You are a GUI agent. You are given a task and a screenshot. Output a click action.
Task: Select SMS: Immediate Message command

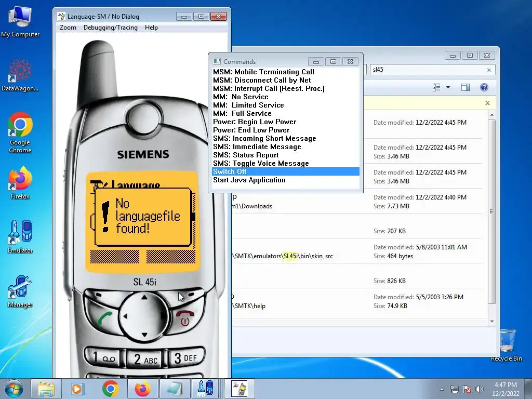[x=286, y=147]
